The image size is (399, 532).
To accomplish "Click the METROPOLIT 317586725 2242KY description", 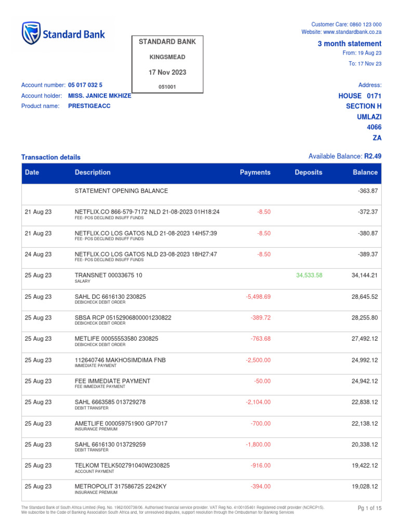I will click(x=121, y=487).
